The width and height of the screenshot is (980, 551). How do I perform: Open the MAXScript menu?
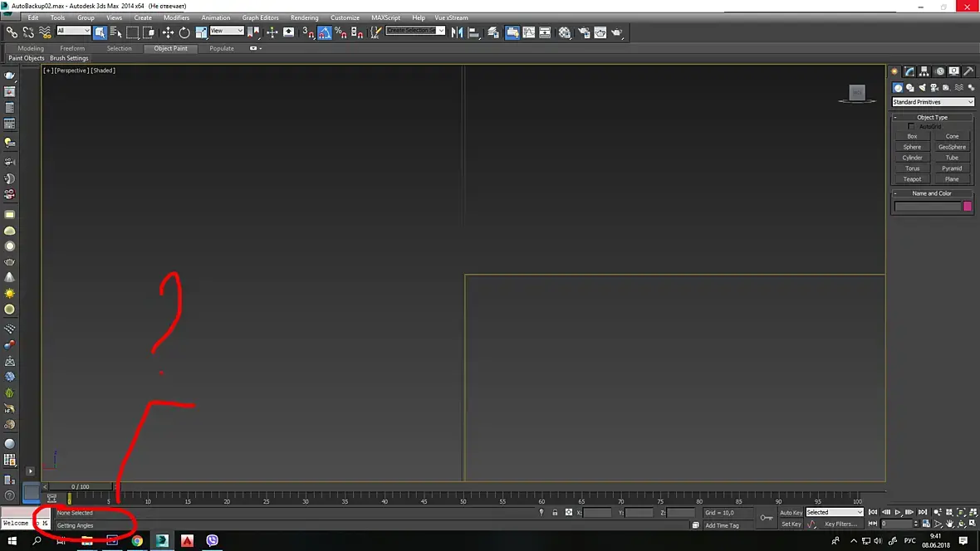point(385,17)
